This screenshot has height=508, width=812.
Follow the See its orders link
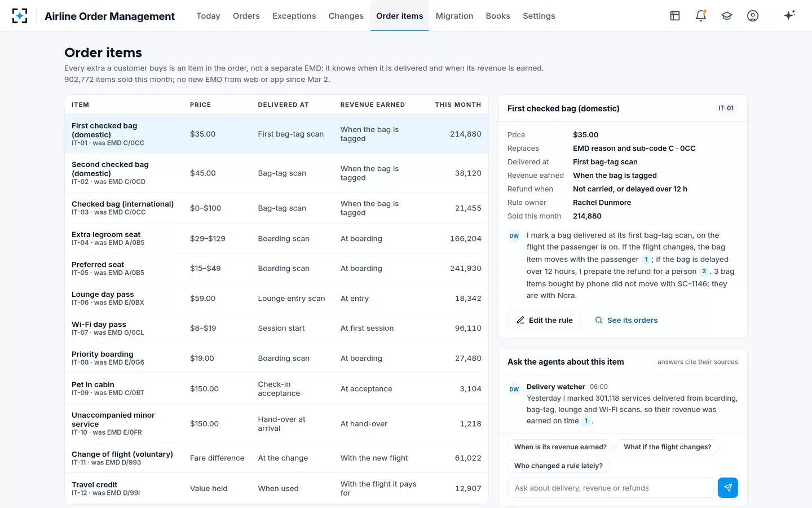[626, 320]
